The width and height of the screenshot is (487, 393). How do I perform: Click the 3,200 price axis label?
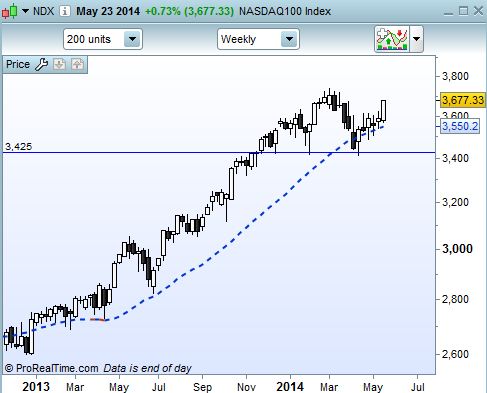point(455,202)
